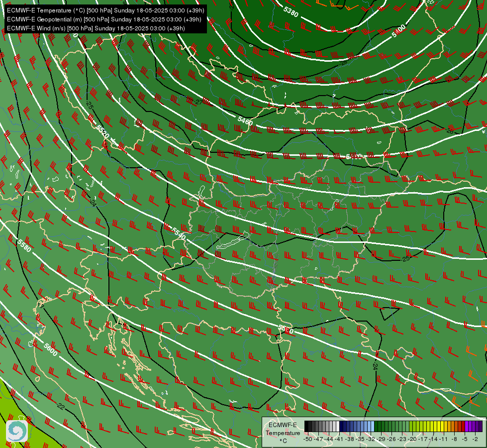The width and height of the screenshot is (487, 448).
Task: Click the -22 isotherm label
Action: tap(61, 406)
